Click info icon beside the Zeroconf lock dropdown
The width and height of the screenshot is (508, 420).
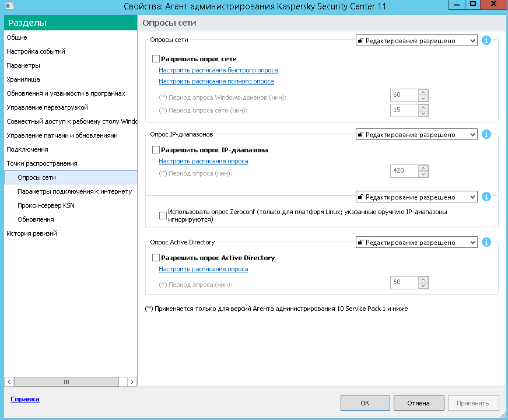[486, 197]
